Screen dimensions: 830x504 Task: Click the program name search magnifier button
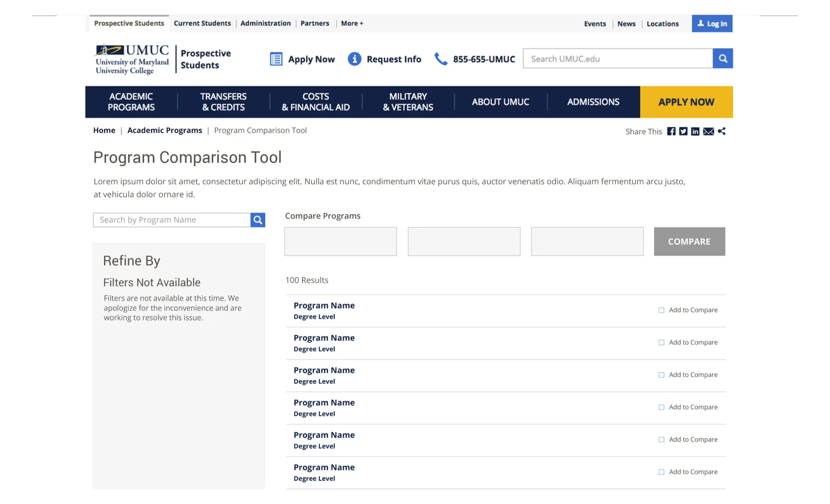258,220
